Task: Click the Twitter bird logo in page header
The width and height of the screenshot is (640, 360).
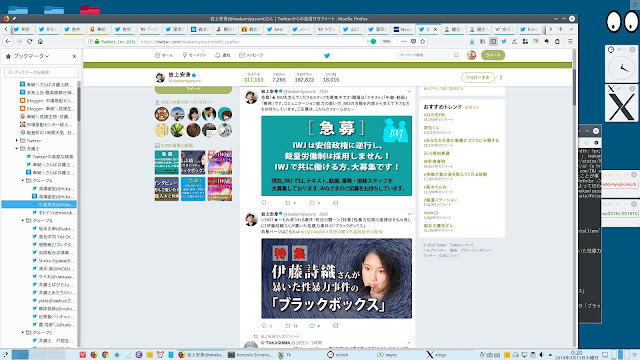Action: tap(327, 55)
